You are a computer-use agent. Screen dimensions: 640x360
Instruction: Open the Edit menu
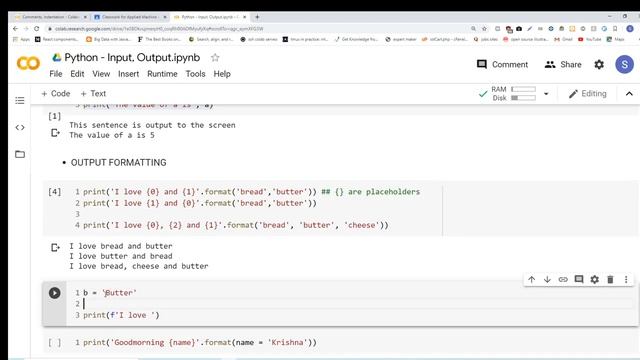tap(77, 74)
